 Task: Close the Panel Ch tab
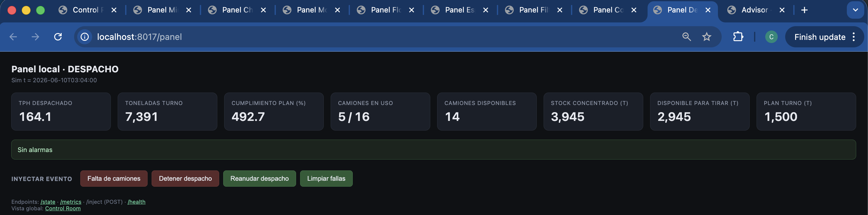tap(263, 10)
